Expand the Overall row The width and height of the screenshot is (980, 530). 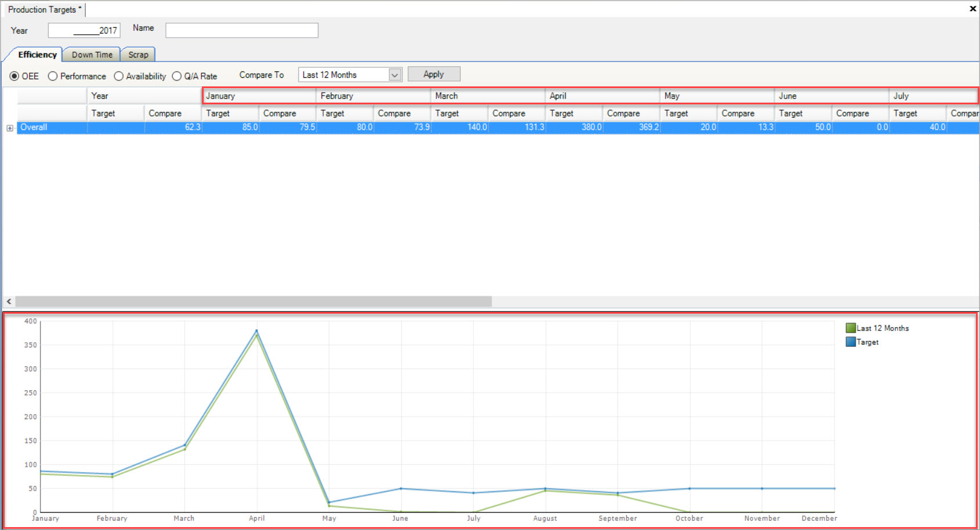[x=10, y=128]
